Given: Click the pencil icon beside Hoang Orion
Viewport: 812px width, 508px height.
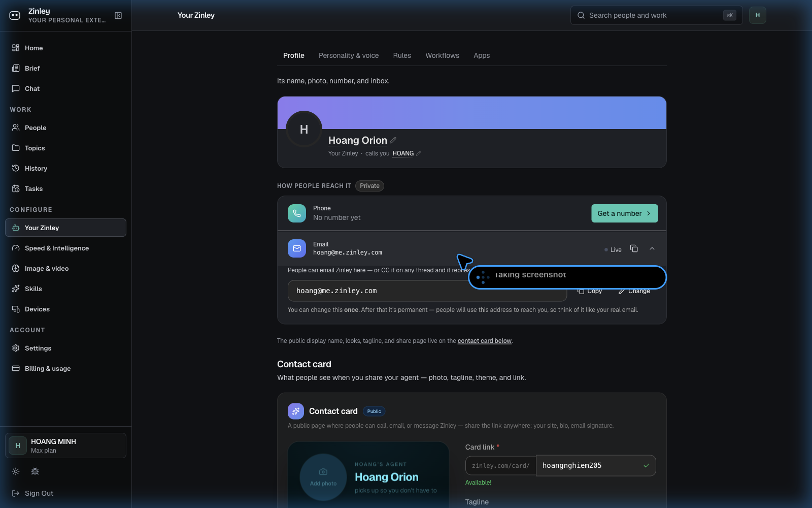Looking at the screenshot, I should [393, 140].
